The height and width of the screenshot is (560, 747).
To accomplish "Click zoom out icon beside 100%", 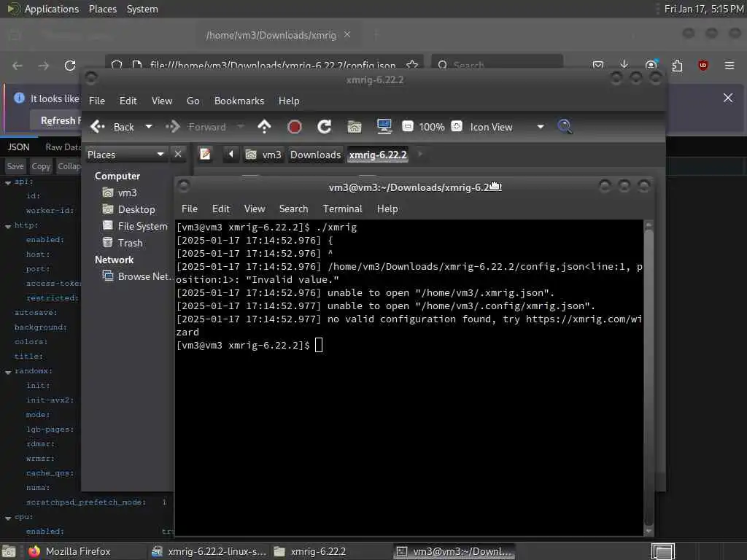I will [407, 126].
